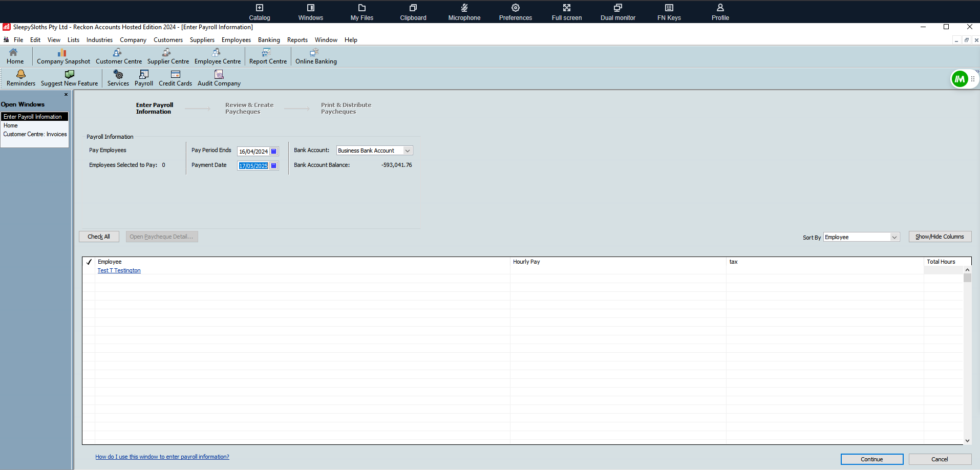This screenshot has width=980, height=470.
Task: Open Preferences gear in top bar
Action: (516, 12)
